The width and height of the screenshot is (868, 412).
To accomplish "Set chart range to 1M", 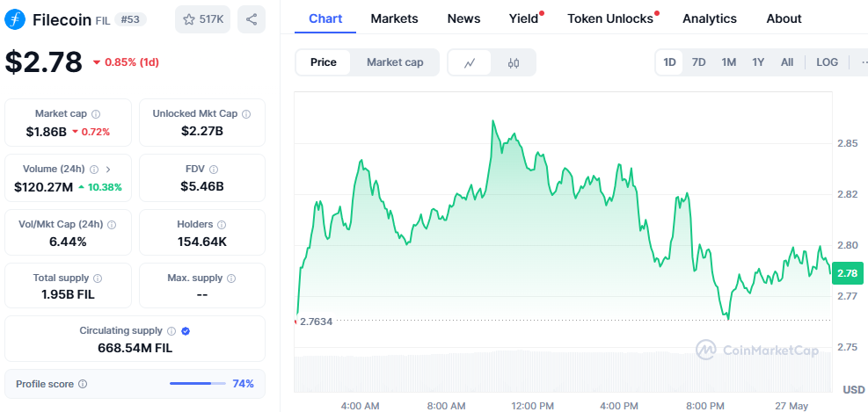I will click(728, 62).
